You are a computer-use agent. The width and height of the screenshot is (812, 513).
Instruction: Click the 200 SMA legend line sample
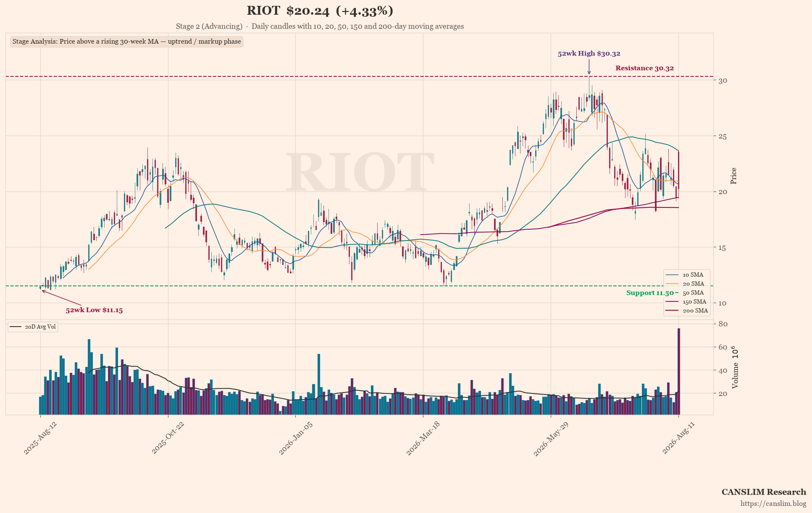coord(673,311)
